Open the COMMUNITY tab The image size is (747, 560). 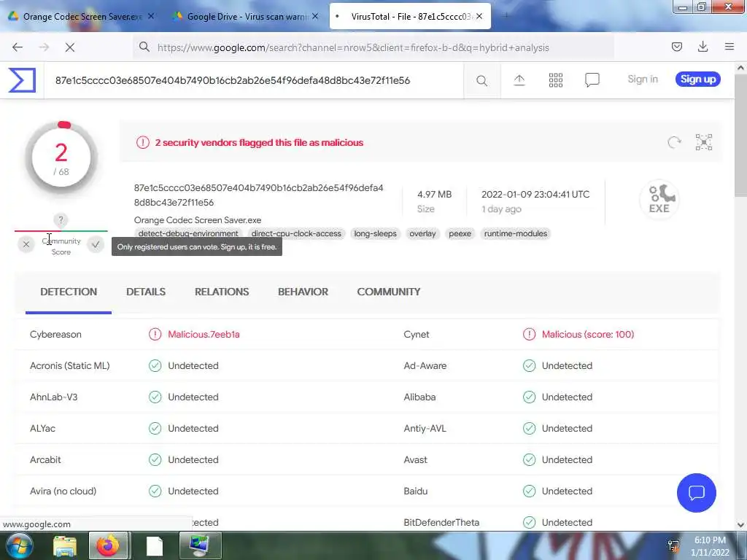pos(389,292)
